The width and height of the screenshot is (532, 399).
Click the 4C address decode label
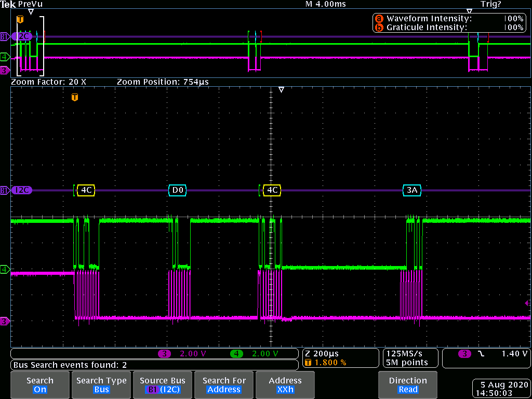click(x=85, y=190)
